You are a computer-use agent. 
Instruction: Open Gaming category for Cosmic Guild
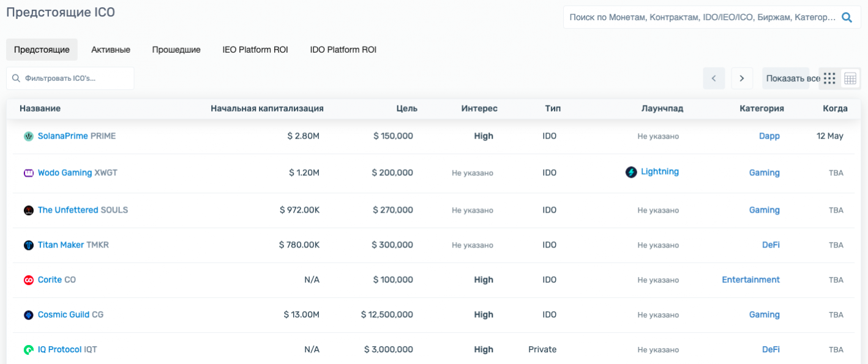coord(765,315)
